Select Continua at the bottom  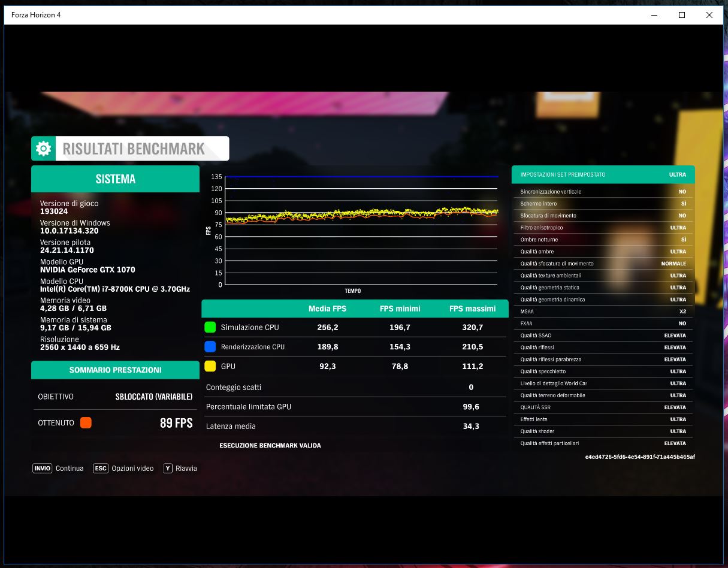click(x=70, y=468)
